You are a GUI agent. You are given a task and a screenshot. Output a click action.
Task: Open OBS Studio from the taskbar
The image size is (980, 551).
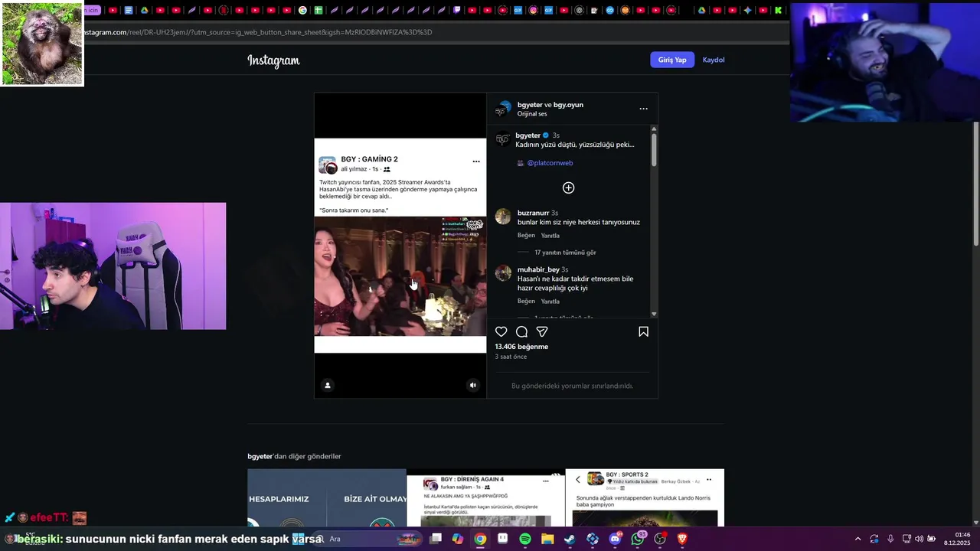point(660,539)
